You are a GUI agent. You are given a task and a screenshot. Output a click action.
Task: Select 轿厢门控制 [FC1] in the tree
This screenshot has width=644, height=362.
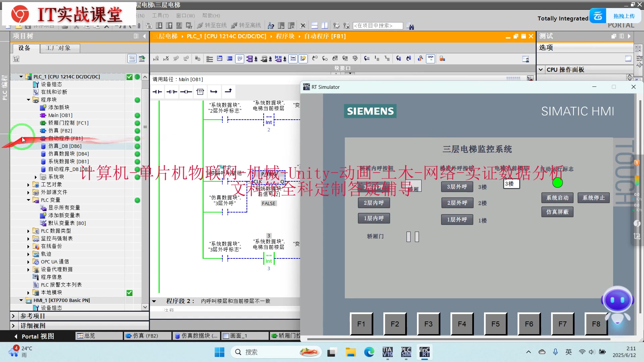coord(68,123)
